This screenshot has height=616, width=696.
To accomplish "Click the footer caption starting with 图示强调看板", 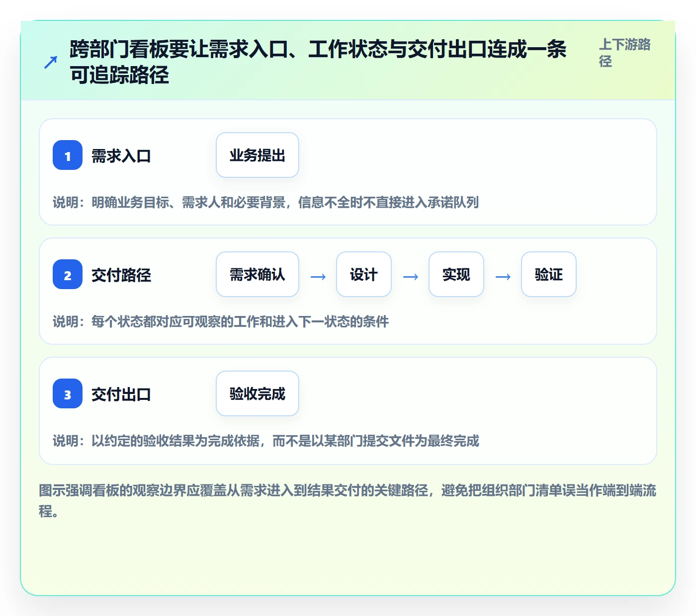I will click(x=348, y=501).
